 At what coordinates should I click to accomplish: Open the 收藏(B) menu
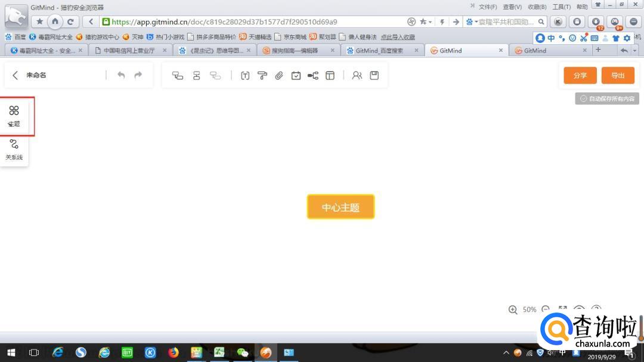click(x=537, y=7)
